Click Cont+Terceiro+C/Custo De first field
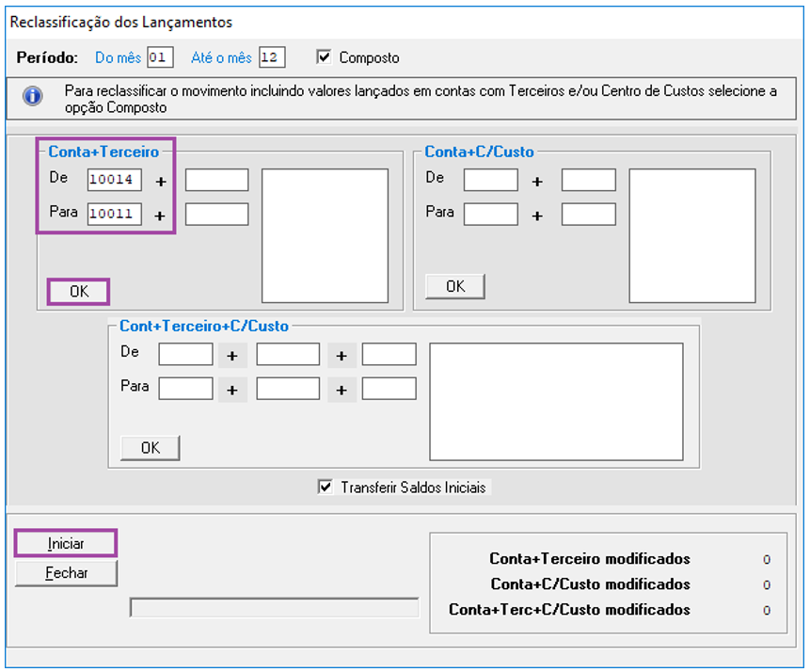The image size is (810, 672). [x=185, y=354]
